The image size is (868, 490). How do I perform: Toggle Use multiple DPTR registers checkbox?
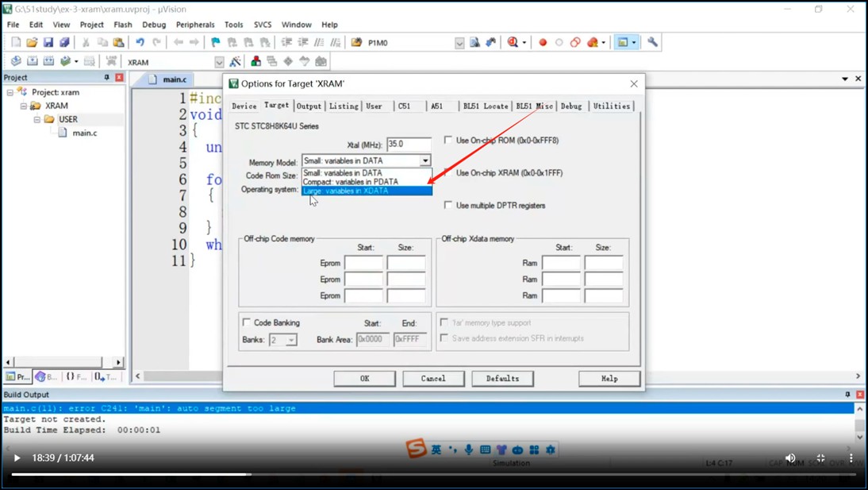pos(448,206)
